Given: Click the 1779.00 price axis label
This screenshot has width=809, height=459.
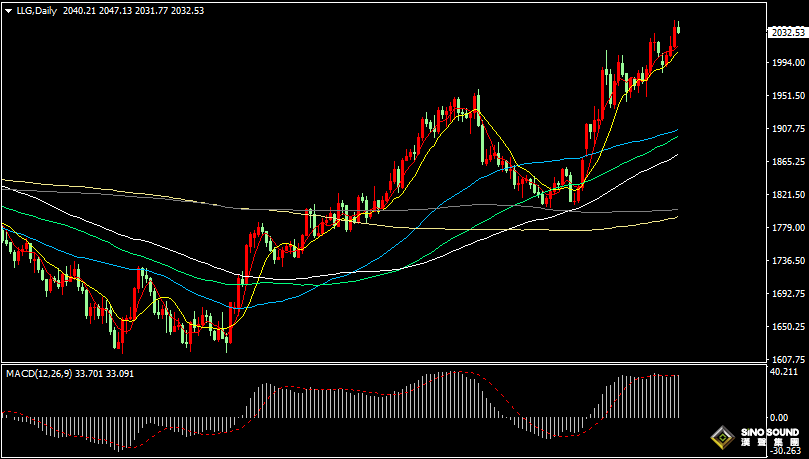Looking at the screenshot, I should 788,228.
